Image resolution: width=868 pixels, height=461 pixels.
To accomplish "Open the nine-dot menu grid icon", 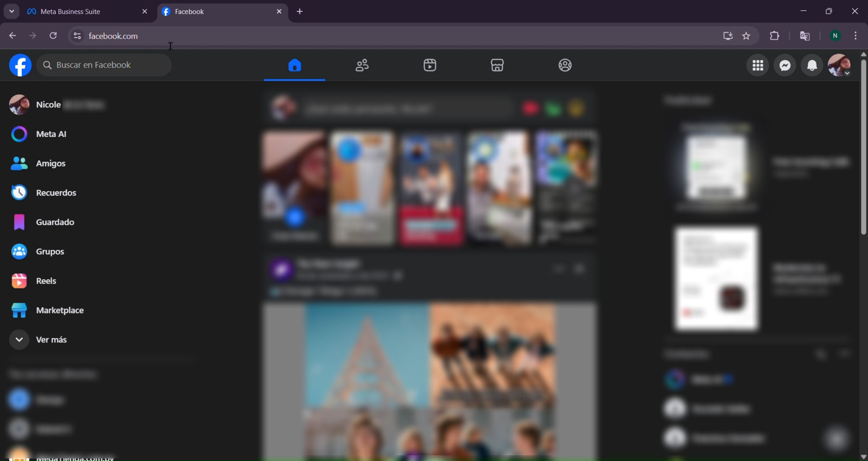I will pos(758,65).
